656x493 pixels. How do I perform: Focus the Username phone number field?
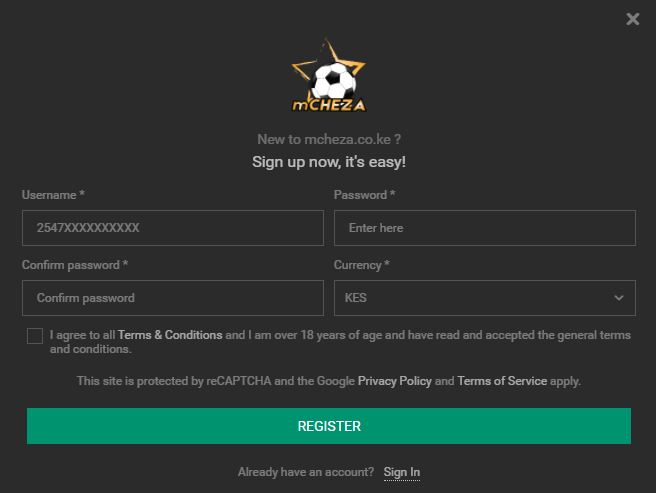[x=173, y=228]
